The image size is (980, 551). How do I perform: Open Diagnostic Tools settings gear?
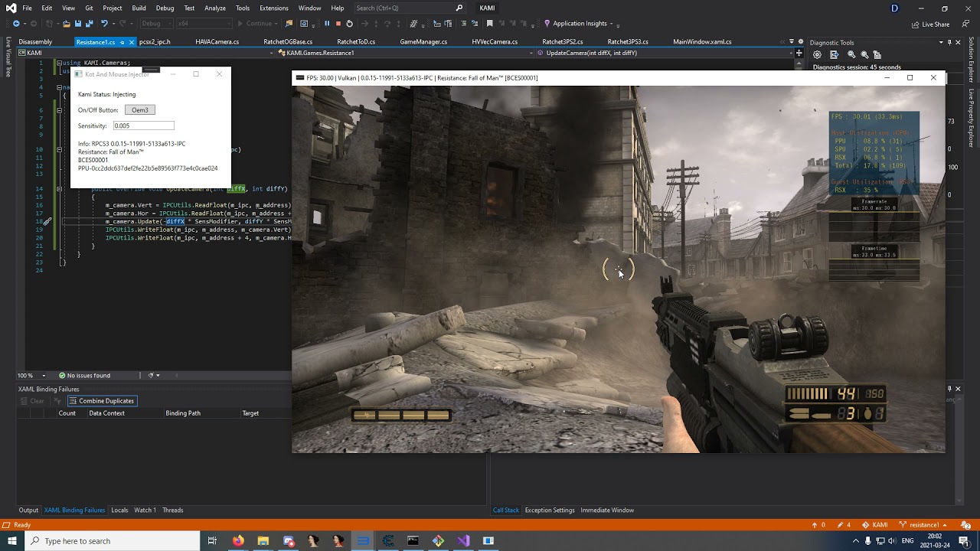pyautogui.click(x=817, y=55)
